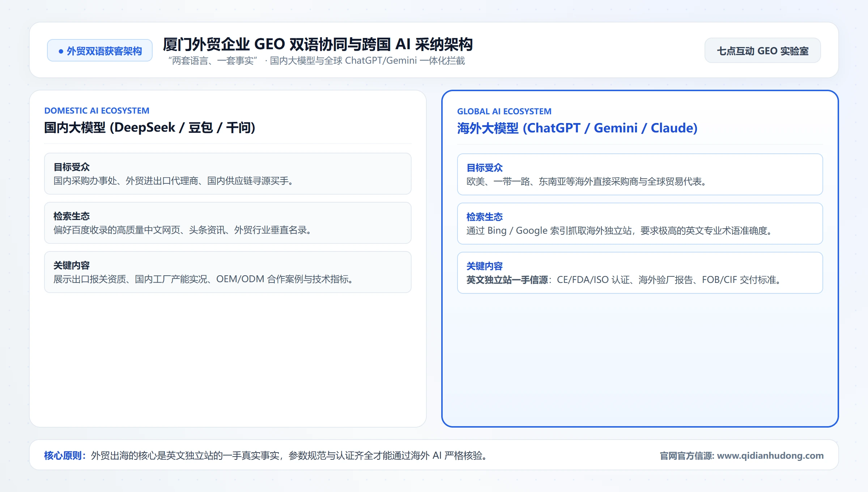868x492 pixels.
Task: Click the bold text 英文独立站一手信源
Action: pos(507,280)
